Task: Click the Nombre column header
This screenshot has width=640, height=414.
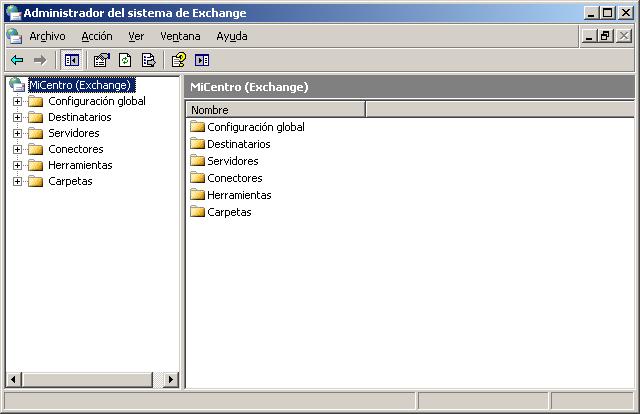Action: click(275, 110)
